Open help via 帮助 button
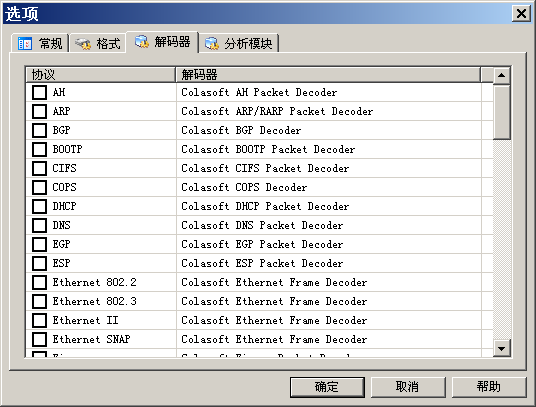This screenshot has height=407, width=536. [x=489, y=387]
